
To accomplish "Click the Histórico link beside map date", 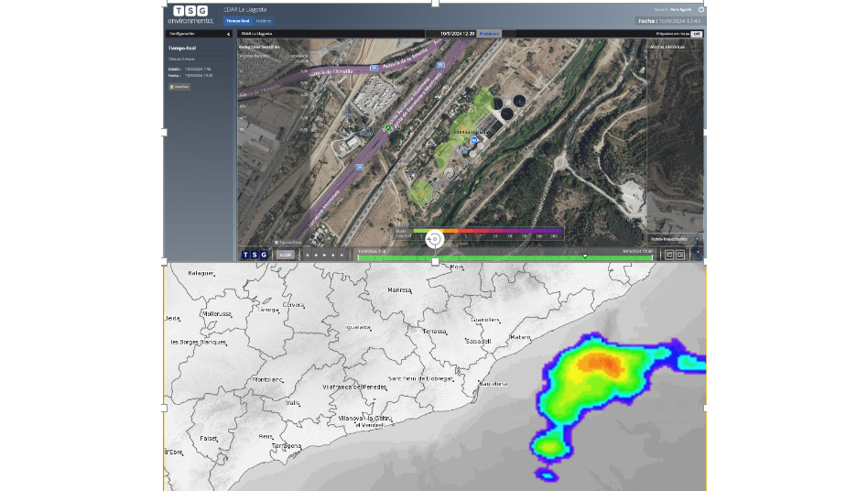I will coord(489,34).
